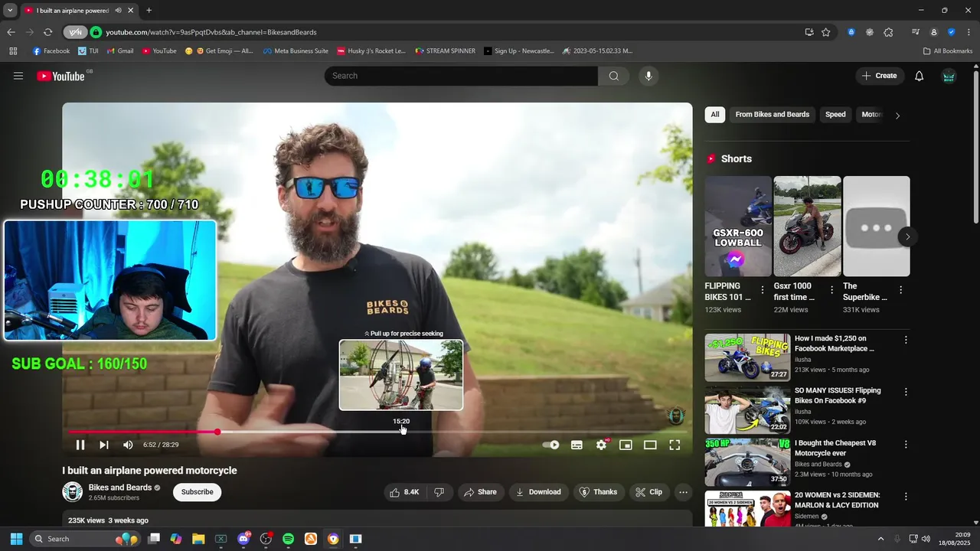Enable the miniplayer mode
Image resolution: width=980 pixels, height=551 pixels.
(626, 445)
